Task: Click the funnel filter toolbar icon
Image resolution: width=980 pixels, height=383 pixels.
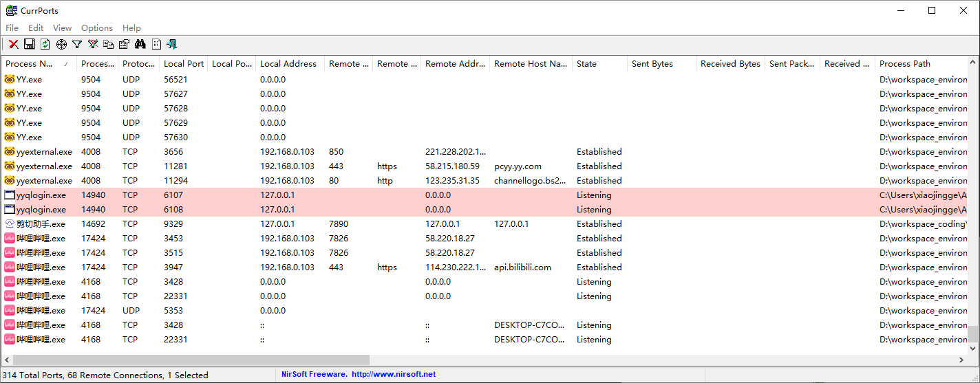Action: [x=77, y=44]
